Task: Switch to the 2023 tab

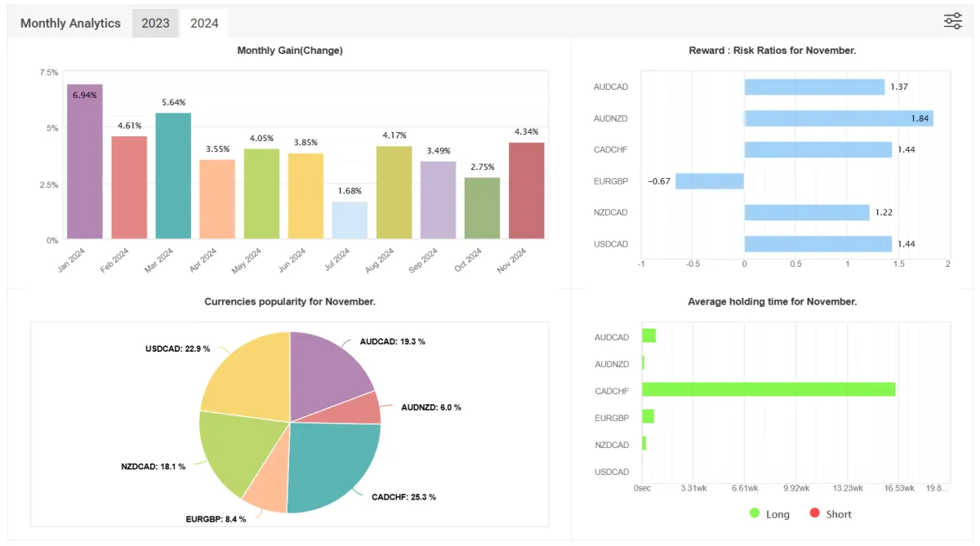Action: (155, 23)
